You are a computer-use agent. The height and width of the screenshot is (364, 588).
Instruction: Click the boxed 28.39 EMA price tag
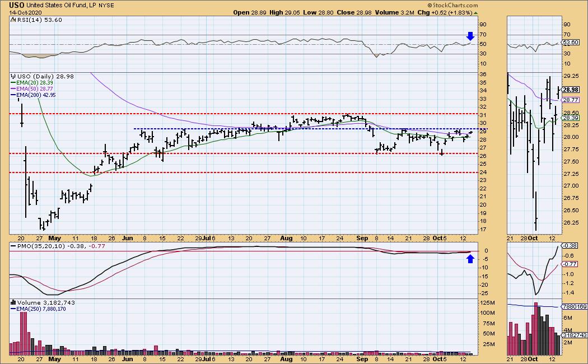tap(571, 118)
